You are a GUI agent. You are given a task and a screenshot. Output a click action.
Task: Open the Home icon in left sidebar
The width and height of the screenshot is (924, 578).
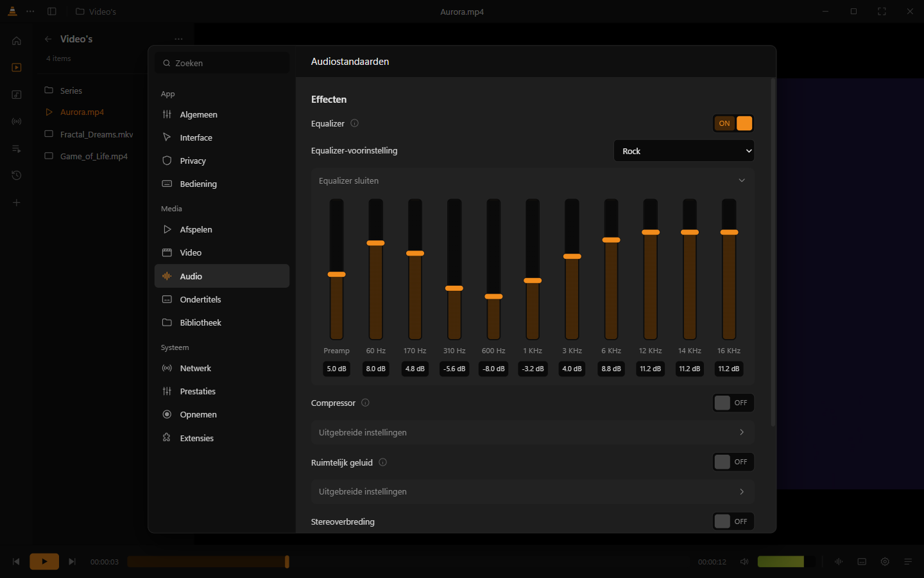click(17, 40)
